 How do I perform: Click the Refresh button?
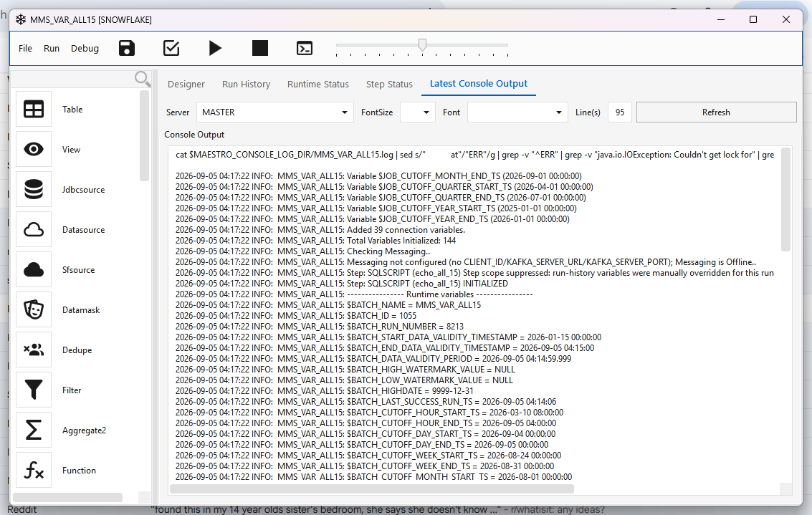pyautogui.click(x=716, y=112)
